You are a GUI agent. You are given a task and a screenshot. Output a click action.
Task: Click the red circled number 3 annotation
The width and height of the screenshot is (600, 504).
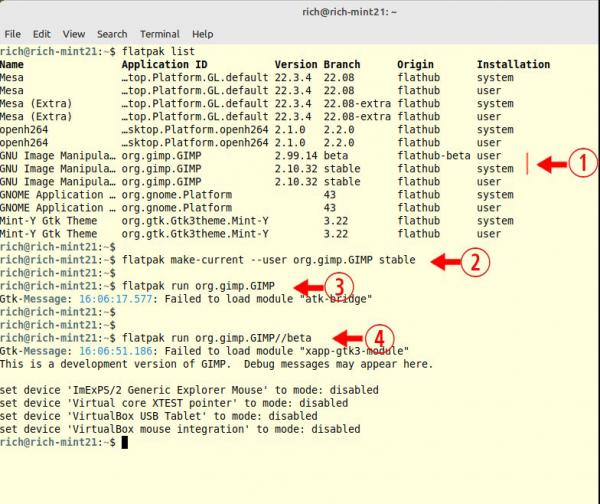339,286
